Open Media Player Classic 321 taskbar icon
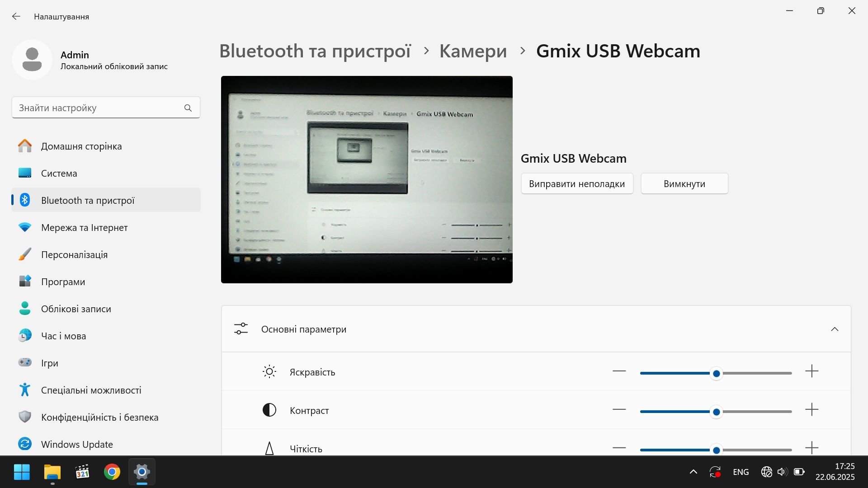 click(x=82, y=472)
